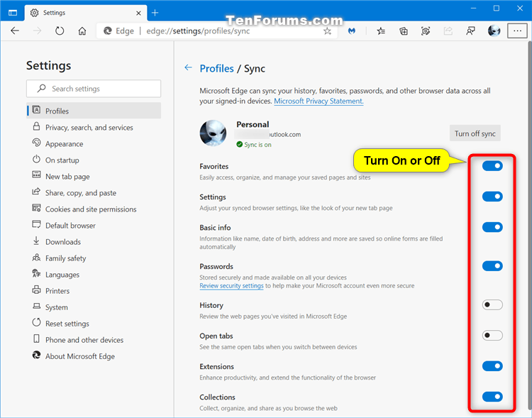Image resolution: width=532 pixels, height=418 pixels.
Task: Click the profile avatar in the toolbar
Action: (494, 31)
